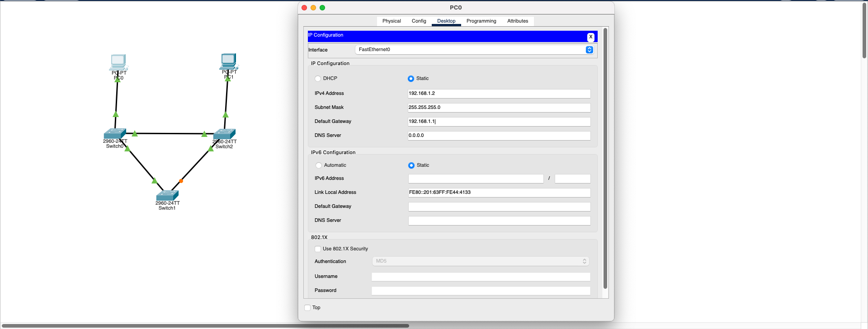Click the 802.1X section label
Viewport: 868px width, 329px height.
(x=319, y=237)
